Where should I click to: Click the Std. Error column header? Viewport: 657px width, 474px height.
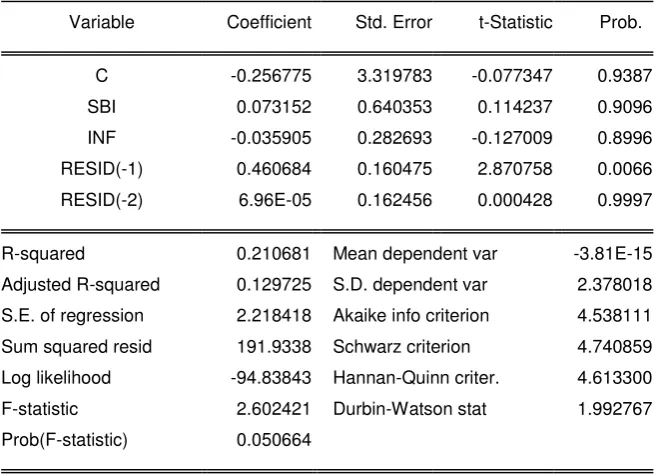[x=393, y=22]
